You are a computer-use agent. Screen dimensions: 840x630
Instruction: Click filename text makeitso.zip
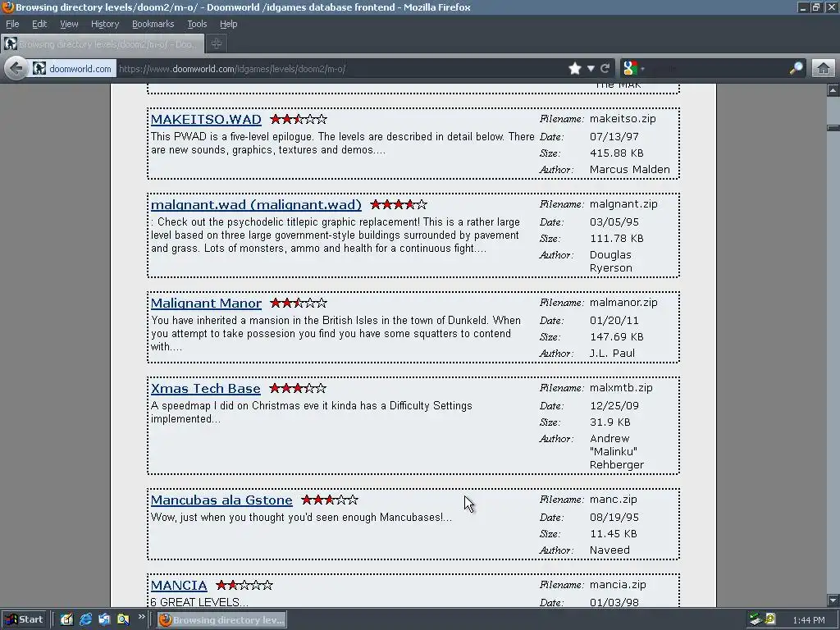click(x=623, y=118)
